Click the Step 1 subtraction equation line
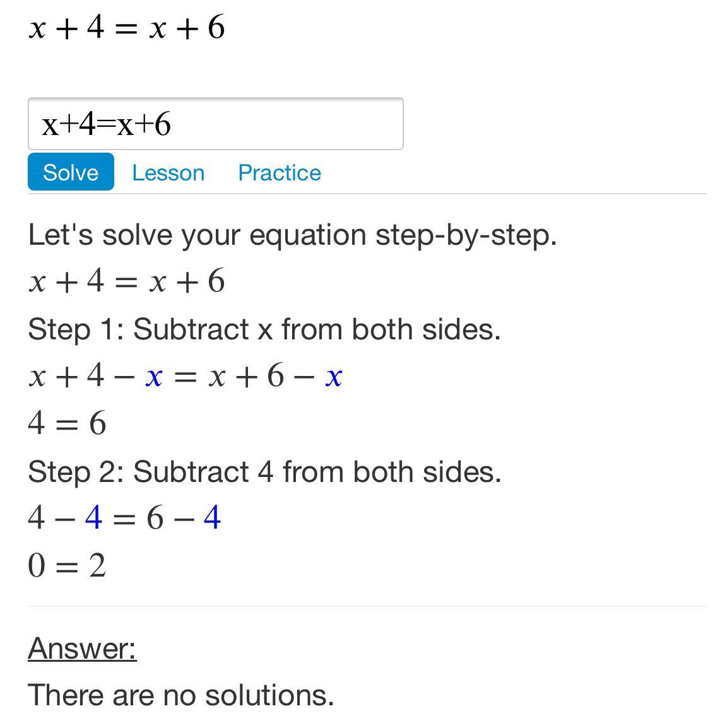 tap(185, 376)
